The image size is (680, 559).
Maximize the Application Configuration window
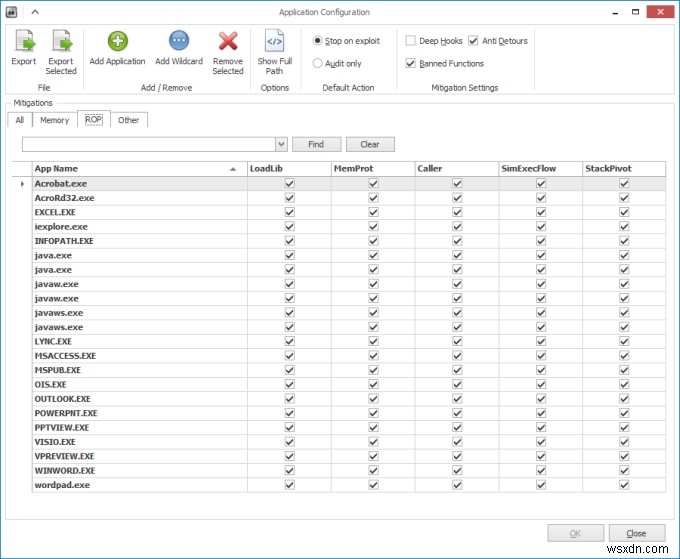coord(635,12)
